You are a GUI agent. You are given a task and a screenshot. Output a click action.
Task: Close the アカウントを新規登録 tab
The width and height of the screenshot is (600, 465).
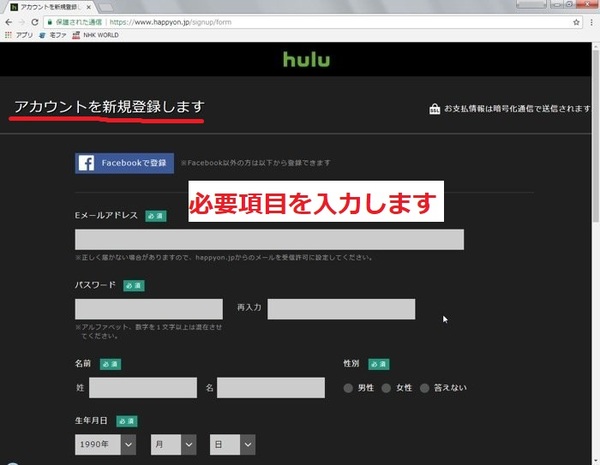(89, 7)
